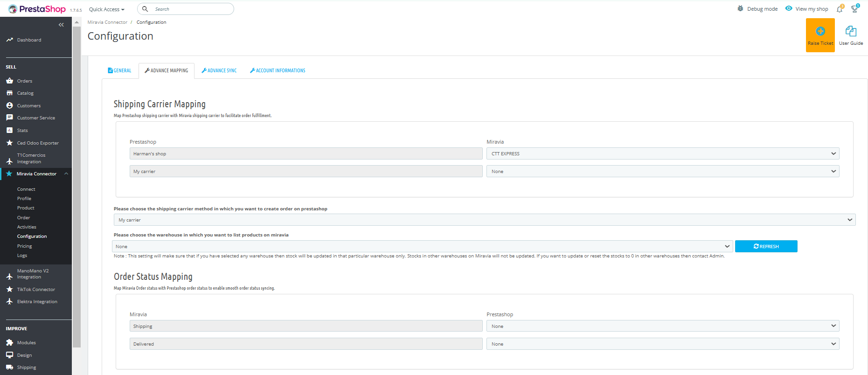Click the View my shop link
Viewport: 868px width, 375px height.
tap(812, 9)
